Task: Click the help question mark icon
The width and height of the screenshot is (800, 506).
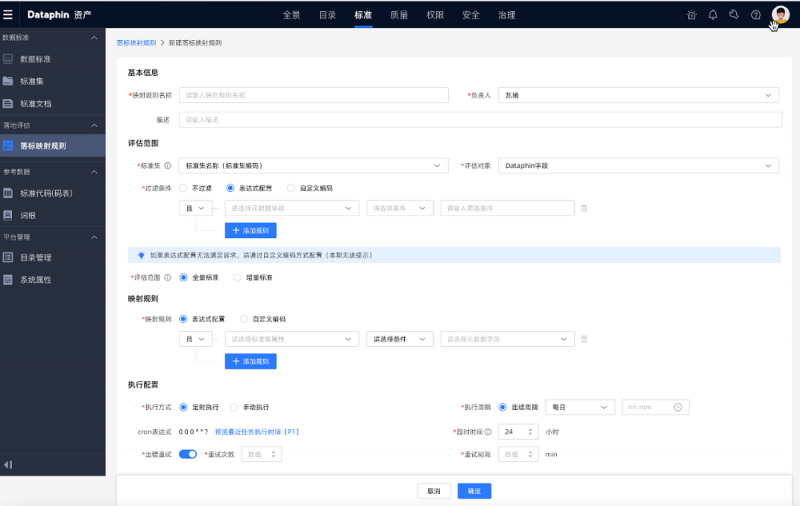Action: [755, 15]
